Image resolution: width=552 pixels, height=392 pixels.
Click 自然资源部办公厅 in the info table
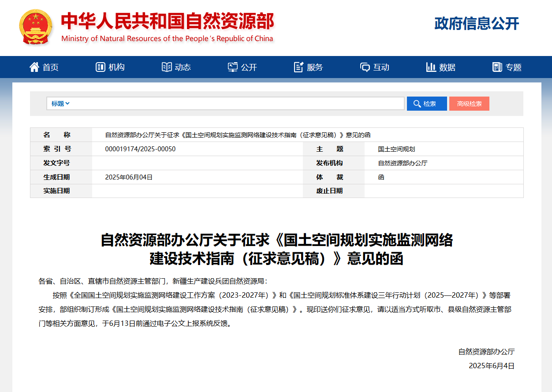(403, 163)
